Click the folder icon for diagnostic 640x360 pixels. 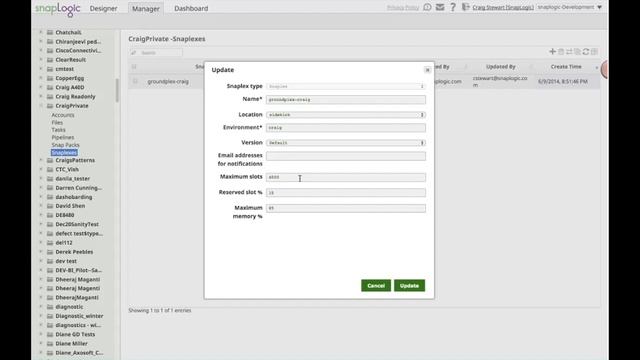[50, 307]
